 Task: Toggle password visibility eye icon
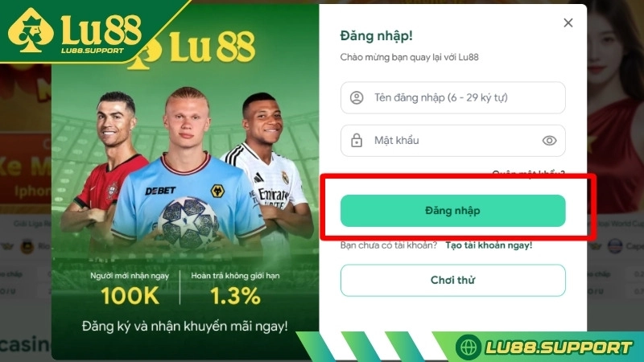tap(549, 141)
